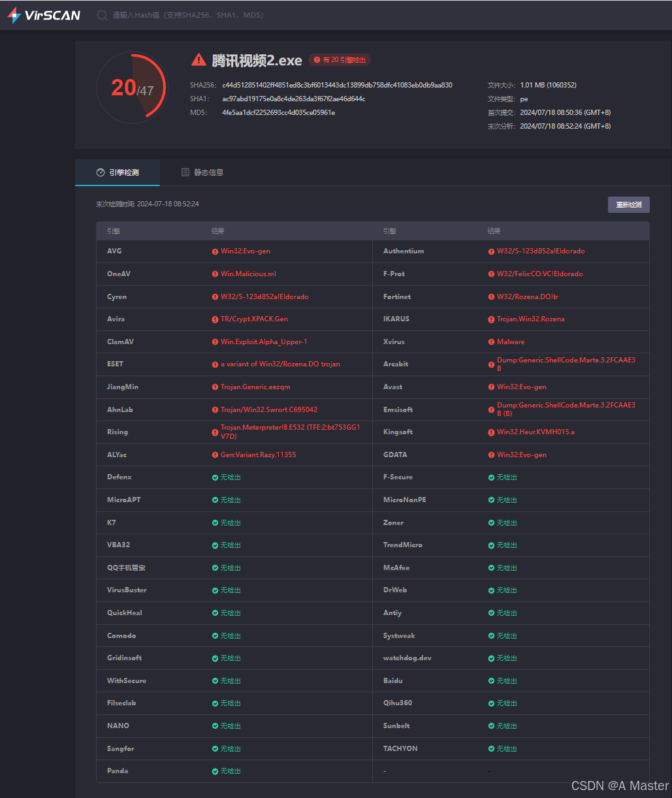Click the red warning triangle beside the file name

click(x=199, y=60)
